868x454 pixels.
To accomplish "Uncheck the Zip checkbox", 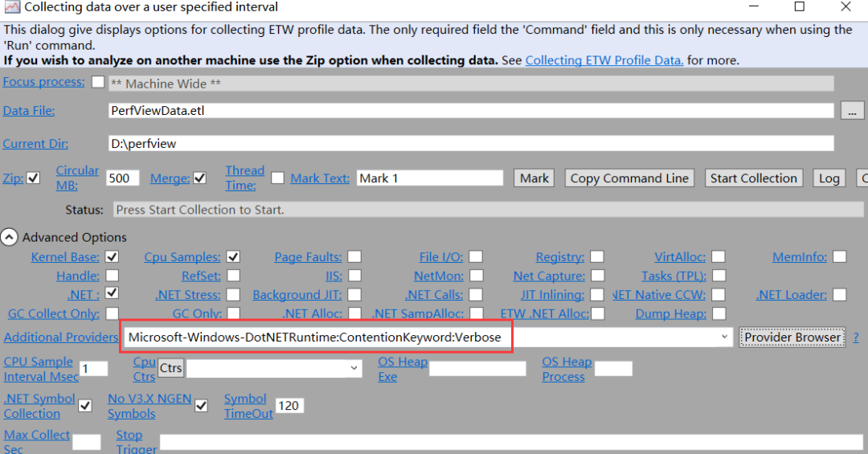I will [x=34, y=178].
